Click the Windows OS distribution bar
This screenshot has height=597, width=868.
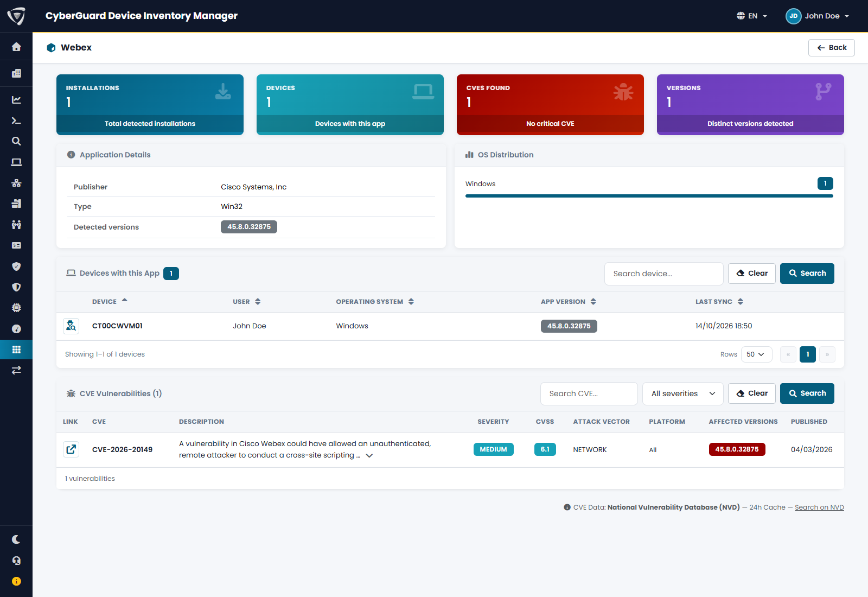click(x=649, y=195)
